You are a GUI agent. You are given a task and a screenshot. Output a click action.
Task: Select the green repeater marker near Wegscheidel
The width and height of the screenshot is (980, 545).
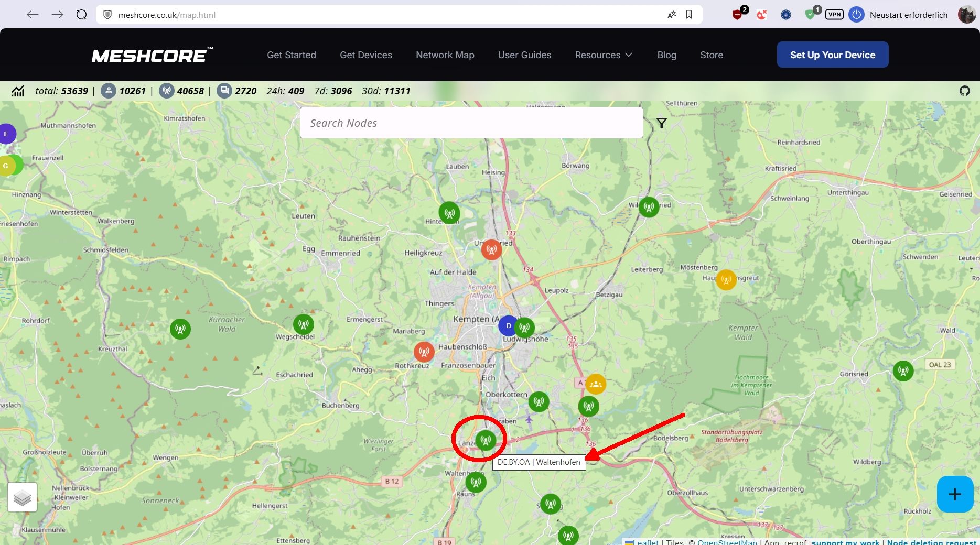click(x=303, y=325)
